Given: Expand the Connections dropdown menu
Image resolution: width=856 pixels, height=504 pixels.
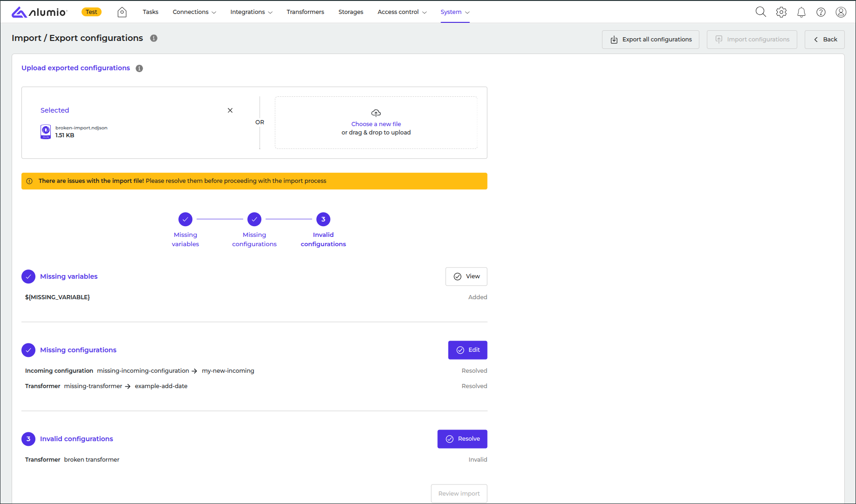Looking at the screenshot, I should (x=194, y=12).
